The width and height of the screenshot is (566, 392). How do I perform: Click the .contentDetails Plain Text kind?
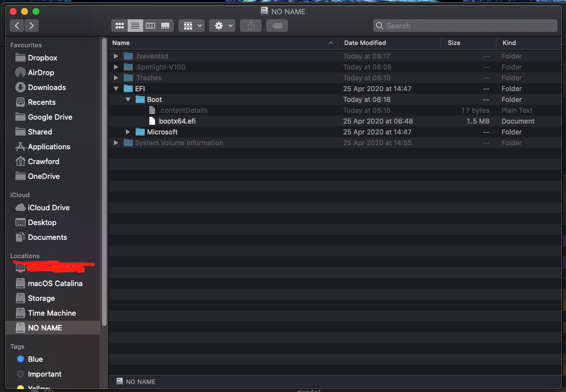pyautogui.click(x=516, y=110)
